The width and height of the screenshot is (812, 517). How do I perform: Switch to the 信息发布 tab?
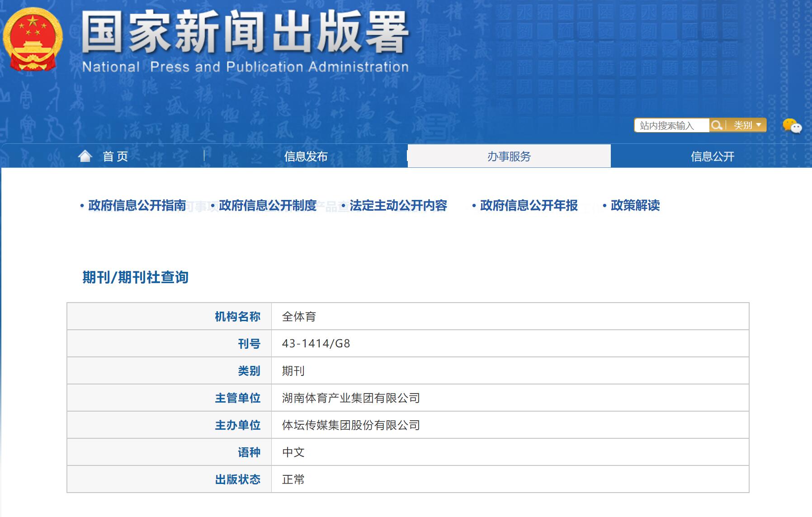(307, 156)
